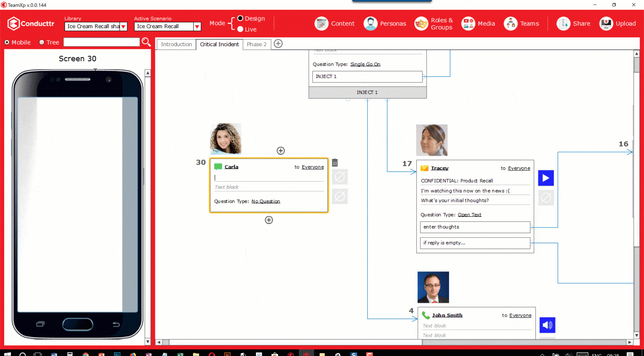Select the Design mode radio button
644x356 pixels.
pos(240,18)
